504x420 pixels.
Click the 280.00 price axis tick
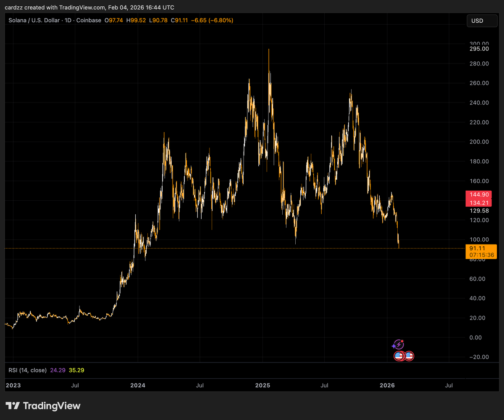coord(479,63)
